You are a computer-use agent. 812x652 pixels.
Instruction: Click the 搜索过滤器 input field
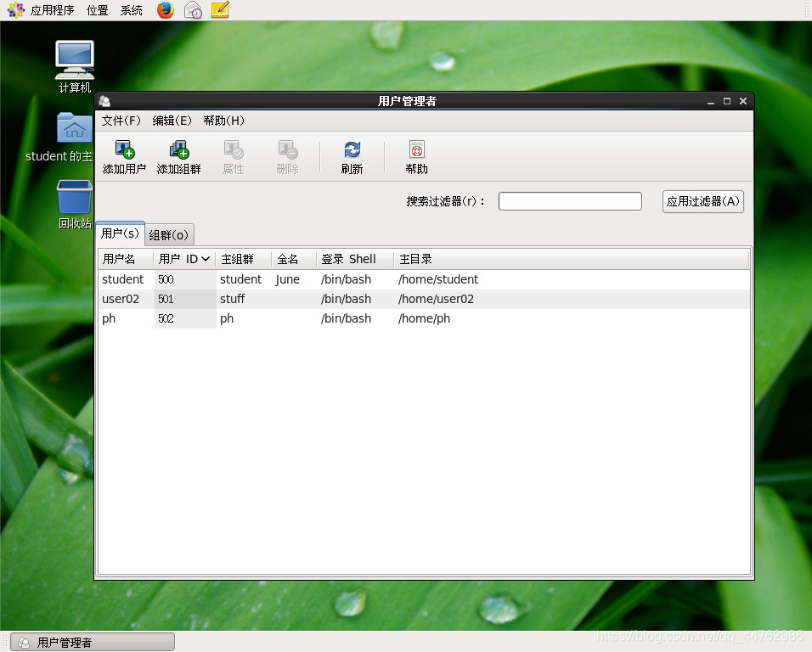[569, 201]
